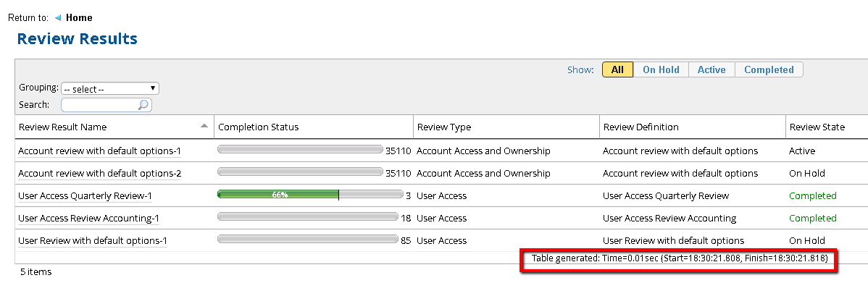Click the search magnifier icon

143,104
